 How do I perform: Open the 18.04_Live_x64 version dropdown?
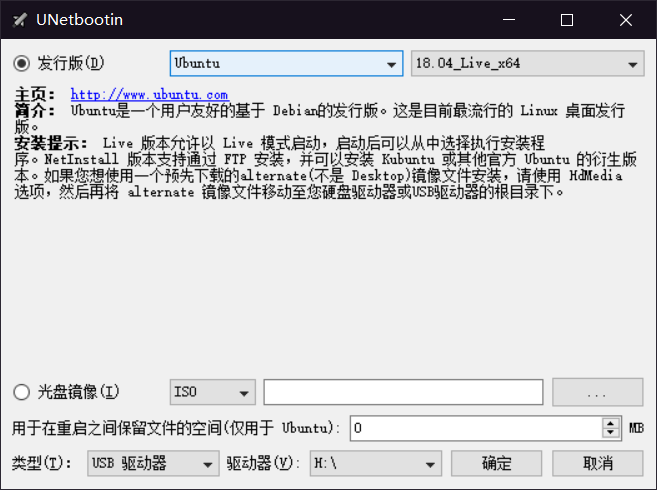click(x=528, y=64)
